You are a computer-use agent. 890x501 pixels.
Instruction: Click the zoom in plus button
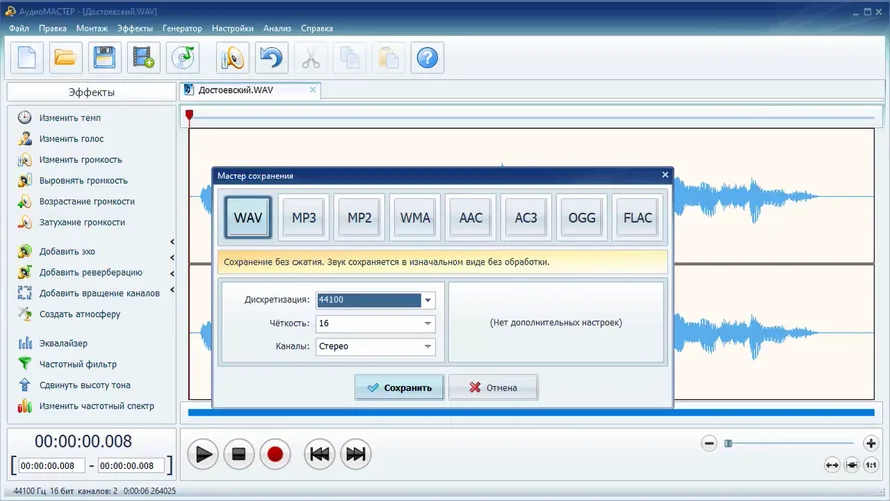point(871,443)
